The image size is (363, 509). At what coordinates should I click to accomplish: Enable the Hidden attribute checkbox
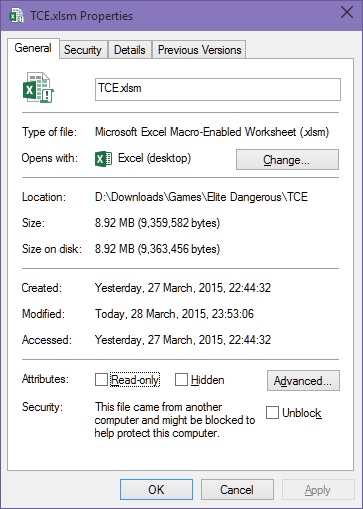pyautogui.click(x=181, y=379)
